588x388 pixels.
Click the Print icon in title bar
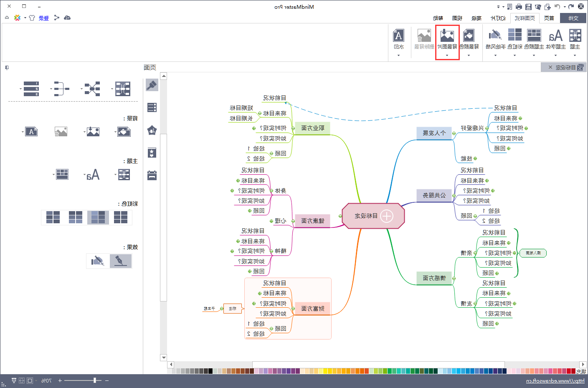click(x=519, y=7)
